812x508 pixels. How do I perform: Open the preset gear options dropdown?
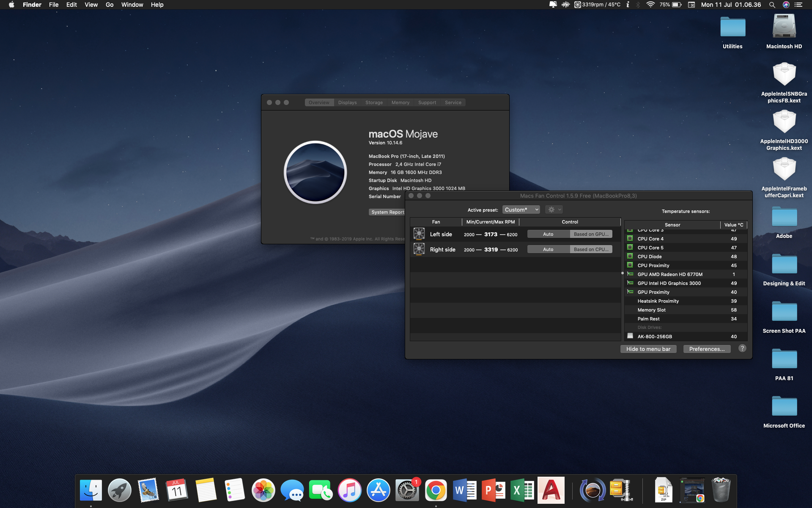tap(554, 210)
